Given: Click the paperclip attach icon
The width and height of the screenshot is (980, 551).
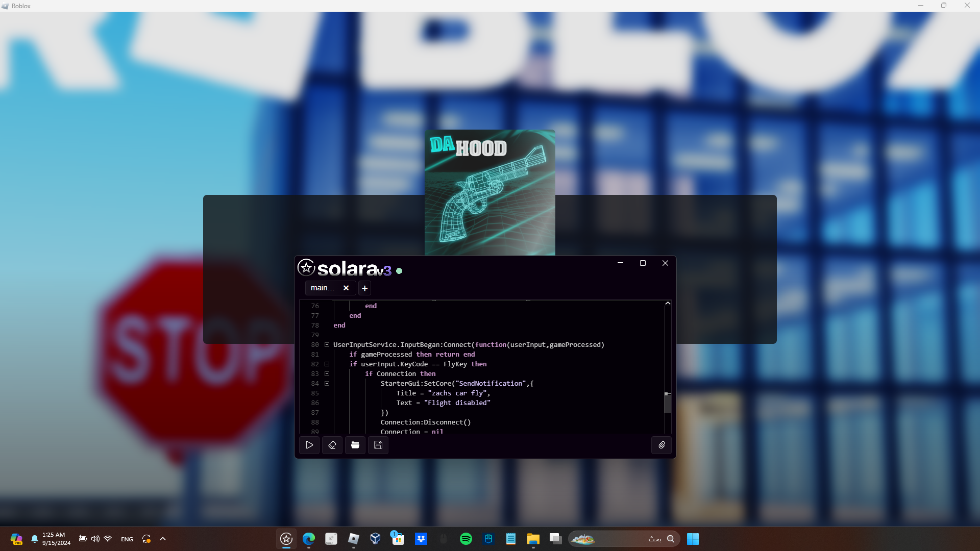Looking at the screenshot, I should 661,445.
